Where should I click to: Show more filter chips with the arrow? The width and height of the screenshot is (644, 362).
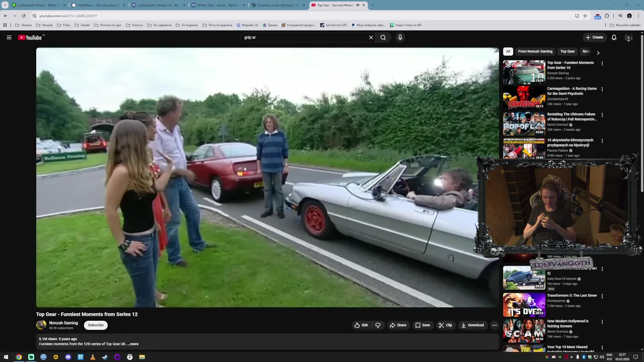pyautogui.click(x=598, y=52)
